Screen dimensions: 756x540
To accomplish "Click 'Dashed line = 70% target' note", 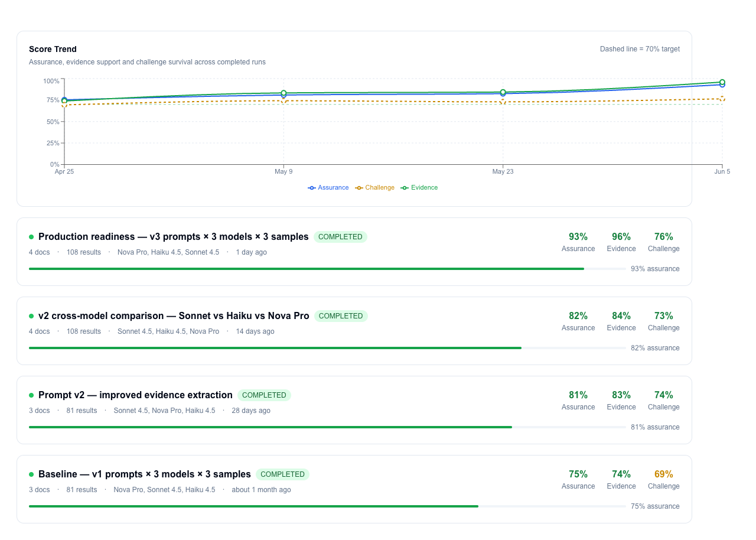I will [x=640, y=49].
